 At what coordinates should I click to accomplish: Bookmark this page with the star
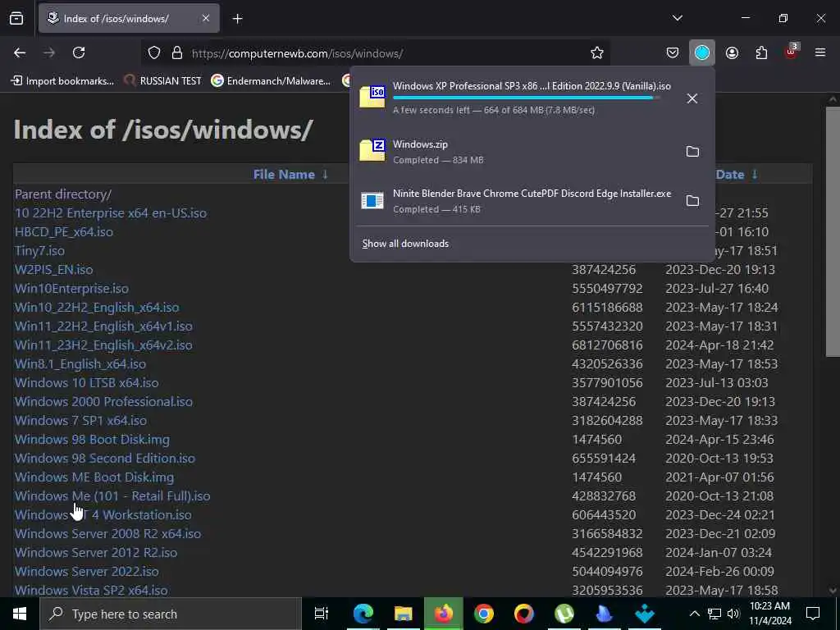[597, 53]
